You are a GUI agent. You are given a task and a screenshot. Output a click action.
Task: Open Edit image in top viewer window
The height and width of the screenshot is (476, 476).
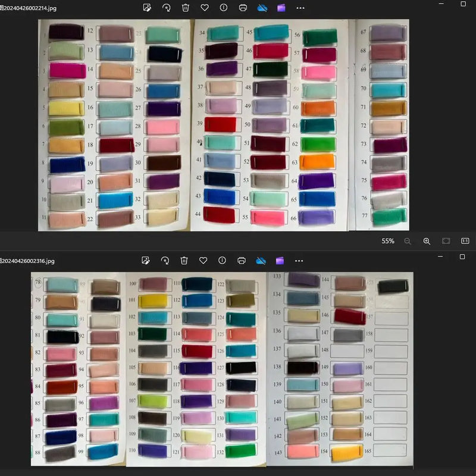click(147, 8)
